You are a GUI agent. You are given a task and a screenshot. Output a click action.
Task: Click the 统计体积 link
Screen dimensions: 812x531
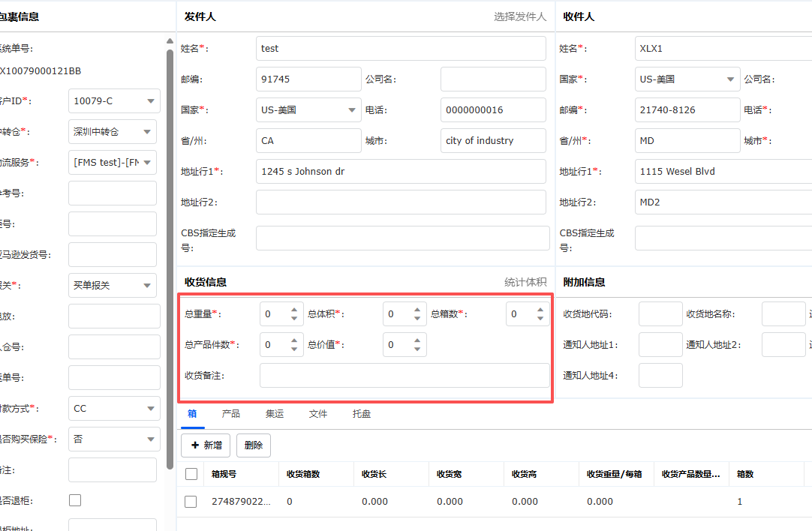pos(525,283)
